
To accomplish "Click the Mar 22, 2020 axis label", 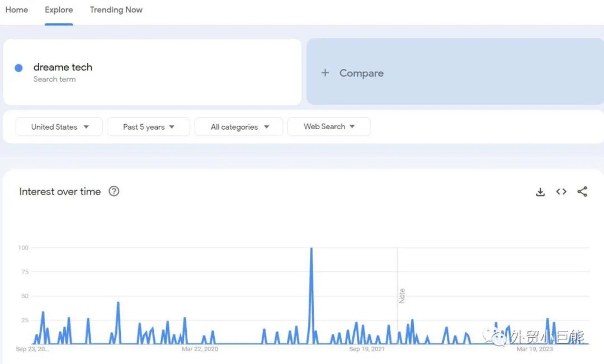I will click(x=200, y=349).
